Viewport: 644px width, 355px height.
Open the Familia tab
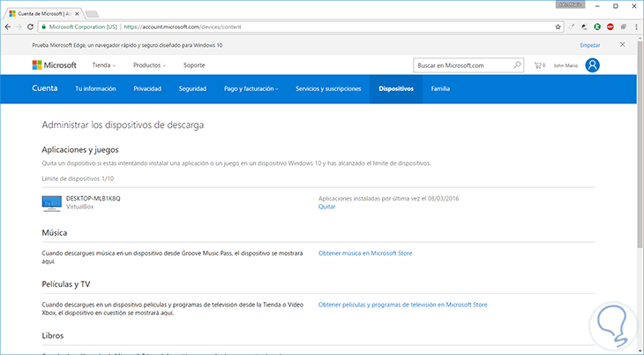440,88
